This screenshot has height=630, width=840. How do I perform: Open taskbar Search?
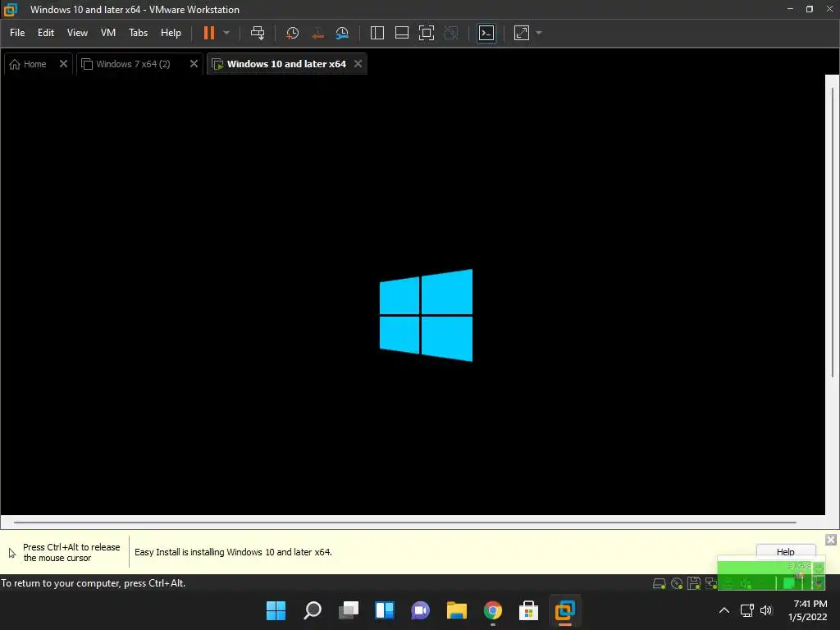313,610
